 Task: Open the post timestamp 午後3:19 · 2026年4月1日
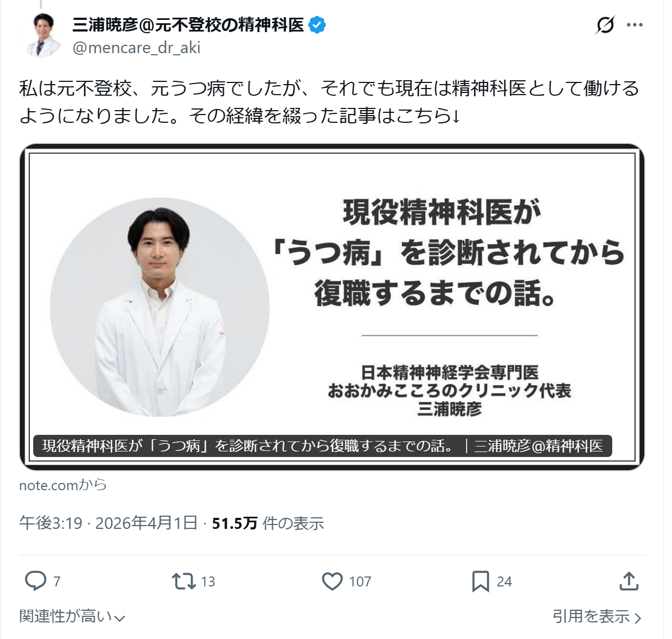(x=108, y=523)
